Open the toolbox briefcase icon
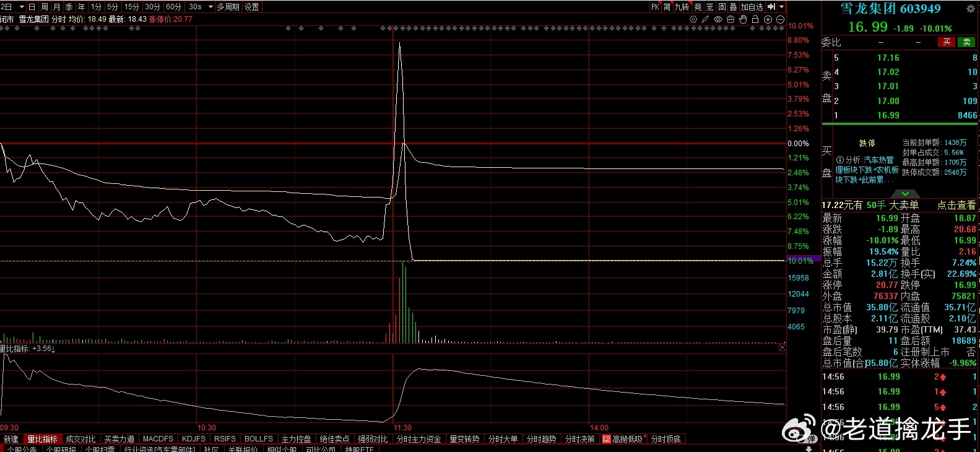The width and height of the screenshot is (980, 452). click(731, 19)
